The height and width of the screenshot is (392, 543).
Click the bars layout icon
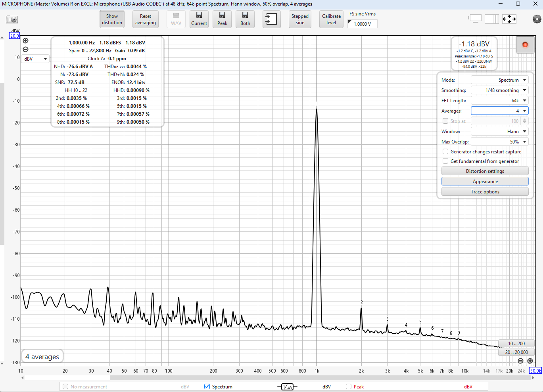492,19
